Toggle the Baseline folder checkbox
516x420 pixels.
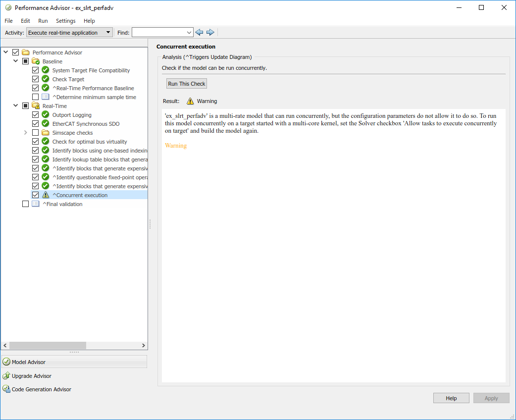pos(25,61)
